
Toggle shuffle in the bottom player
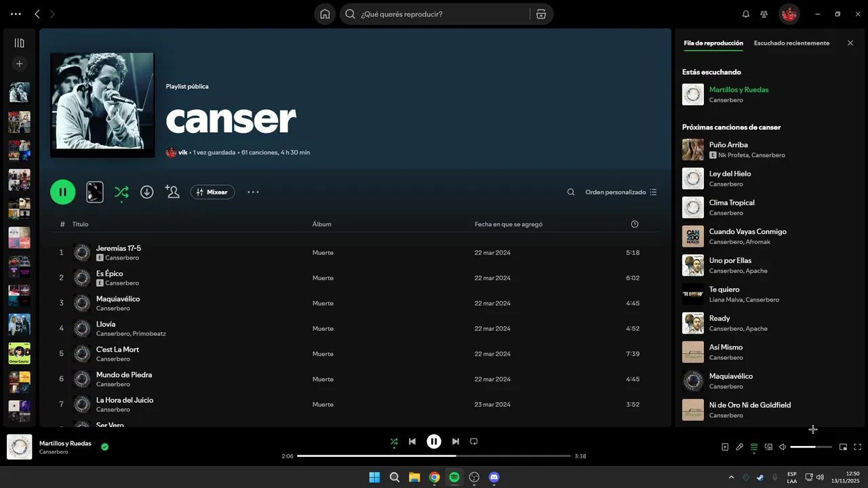click(x=394, y=442)
